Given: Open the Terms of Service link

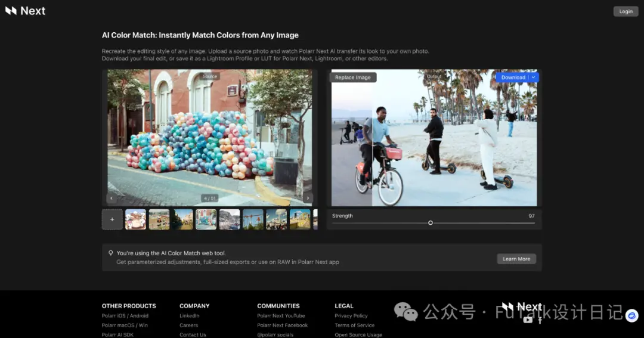Looking at the screenshot, I should (354, 325).
